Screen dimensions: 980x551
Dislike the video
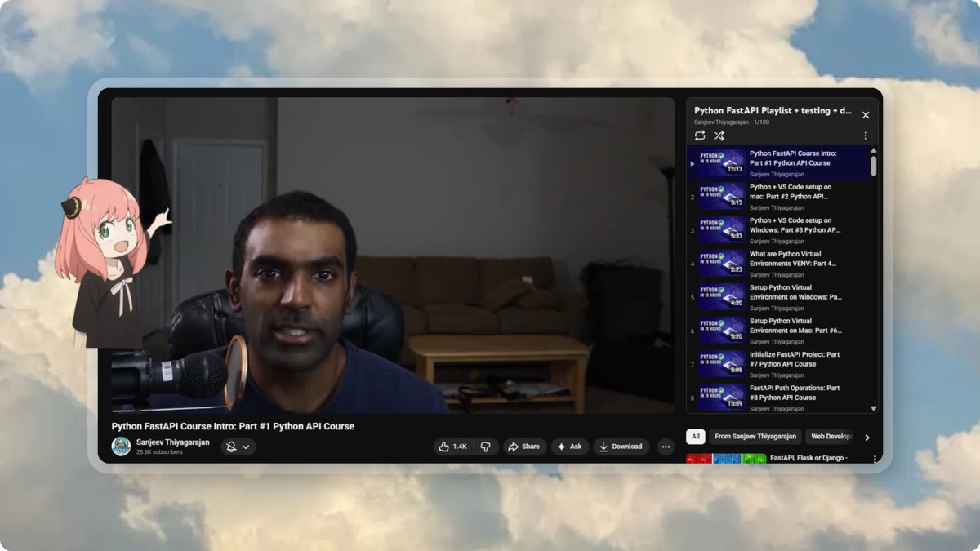[486, 447]
